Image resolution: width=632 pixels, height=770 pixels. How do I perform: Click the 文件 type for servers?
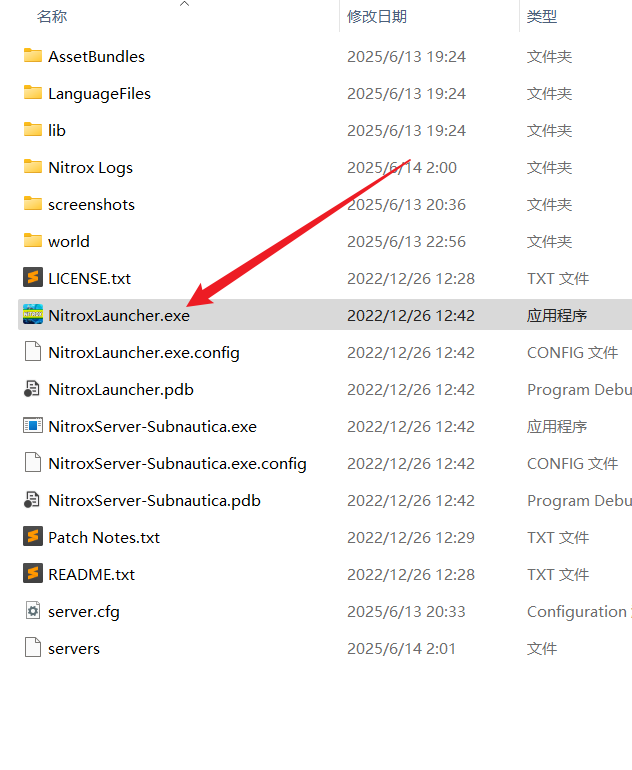542,648
